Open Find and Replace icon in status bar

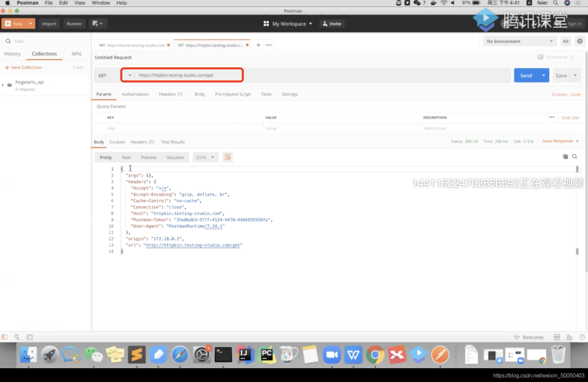[x=16, y=337]
